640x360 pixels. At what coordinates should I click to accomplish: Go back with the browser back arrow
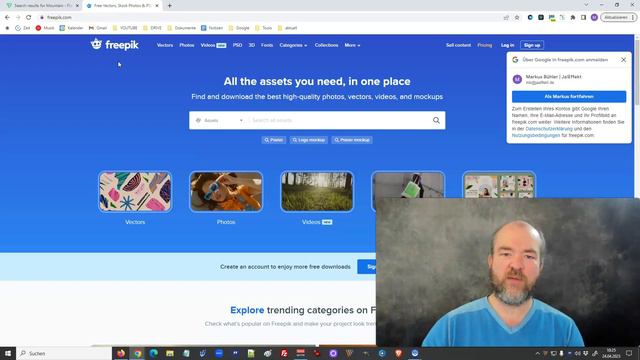coord(7,18)
